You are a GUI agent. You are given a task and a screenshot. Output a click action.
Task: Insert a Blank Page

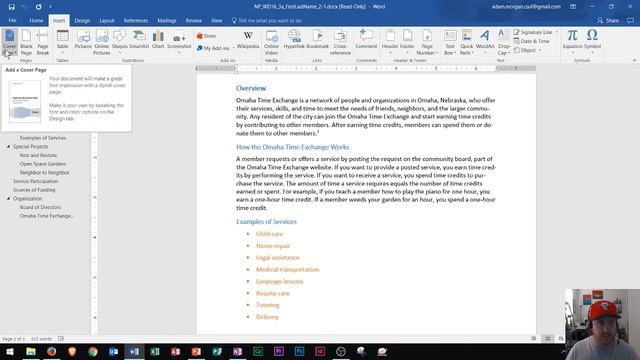(26, 42)
